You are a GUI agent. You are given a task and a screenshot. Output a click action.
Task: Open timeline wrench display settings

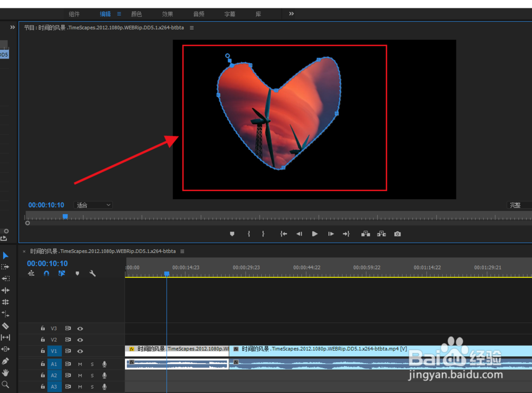pos(92,273)
